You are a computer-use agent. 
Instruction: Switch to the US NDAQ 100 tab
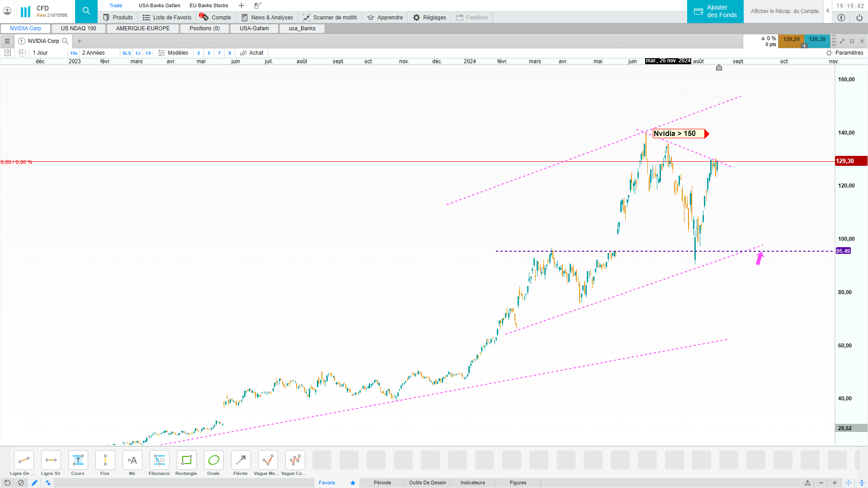[79, 28]
